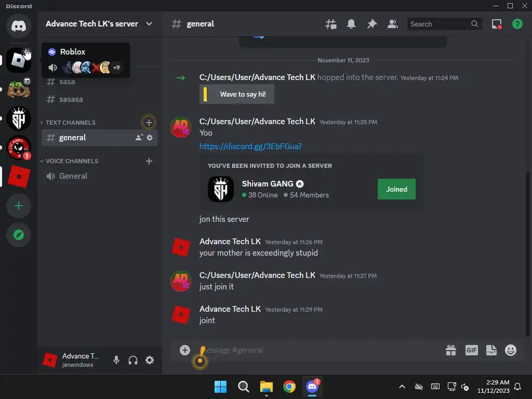Click the Shivam GANG invite server thumbnail

click(221, 189)
